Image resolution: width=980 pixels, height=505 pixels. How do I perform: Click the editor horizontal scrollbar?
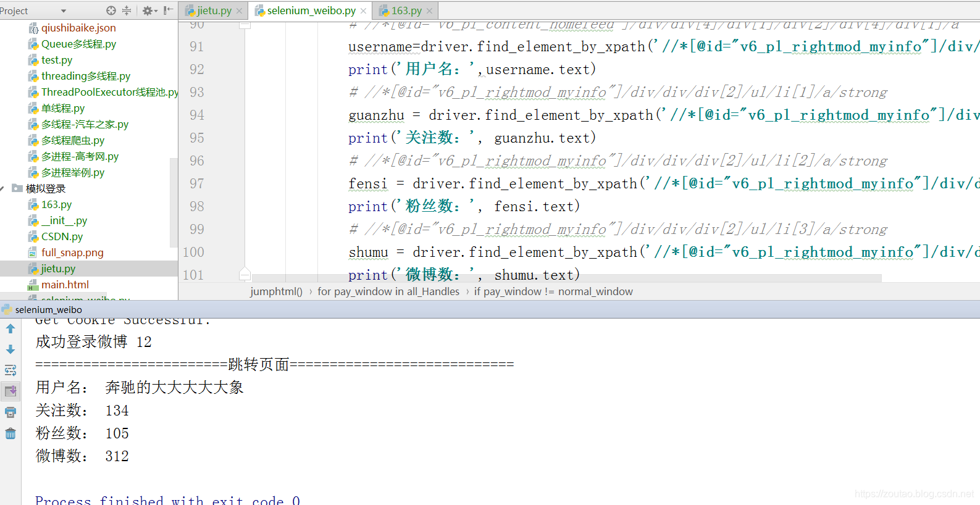[x=567, y=279]
